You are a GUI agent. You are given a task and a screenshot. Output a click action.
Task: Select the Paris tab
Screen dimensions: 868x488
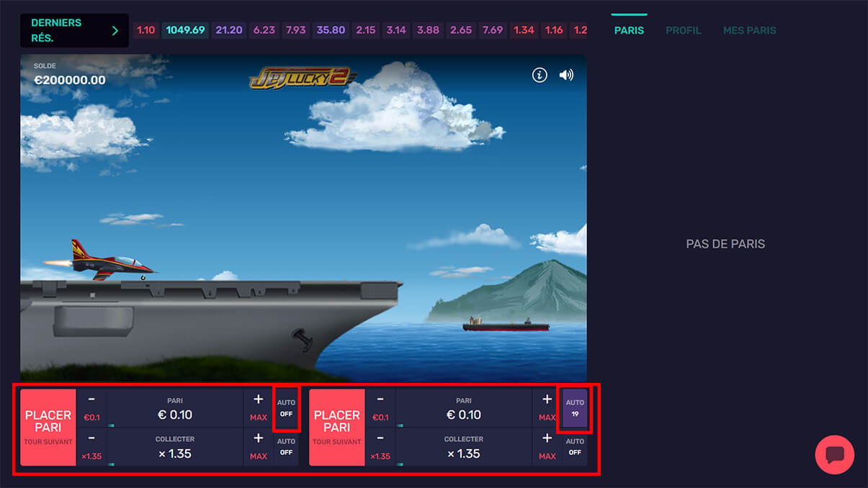coord(629,30)
